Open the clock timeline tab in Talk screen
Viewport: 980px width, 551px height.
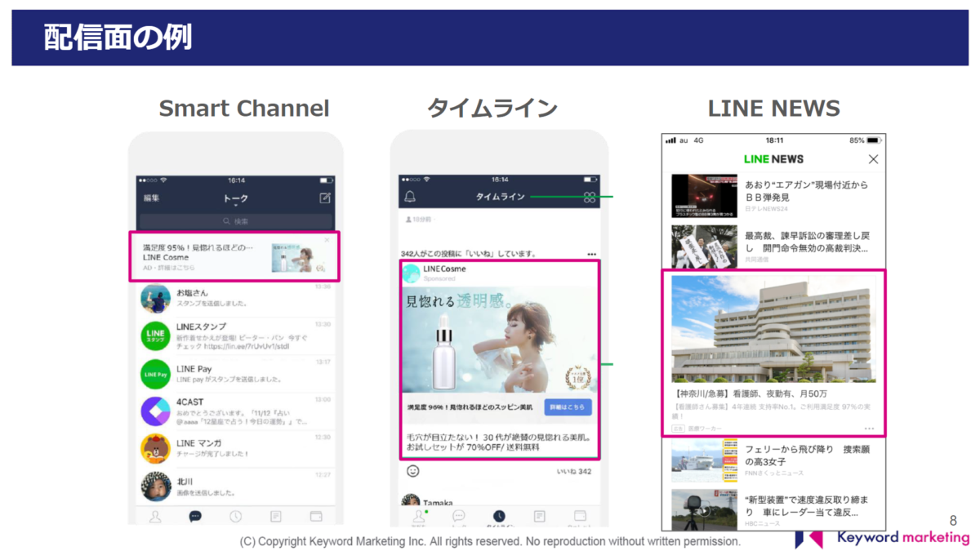(235, 517)
